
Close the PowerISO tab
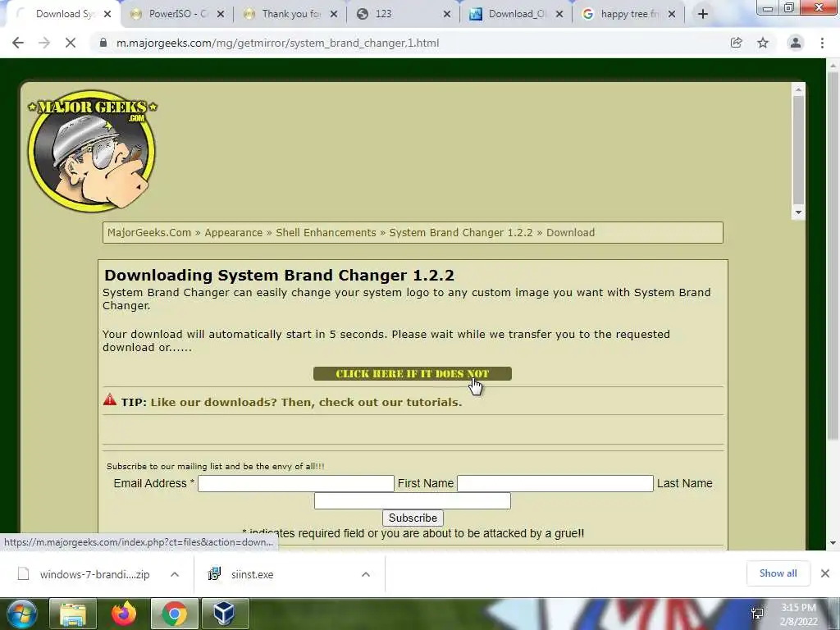coord(220,15)
